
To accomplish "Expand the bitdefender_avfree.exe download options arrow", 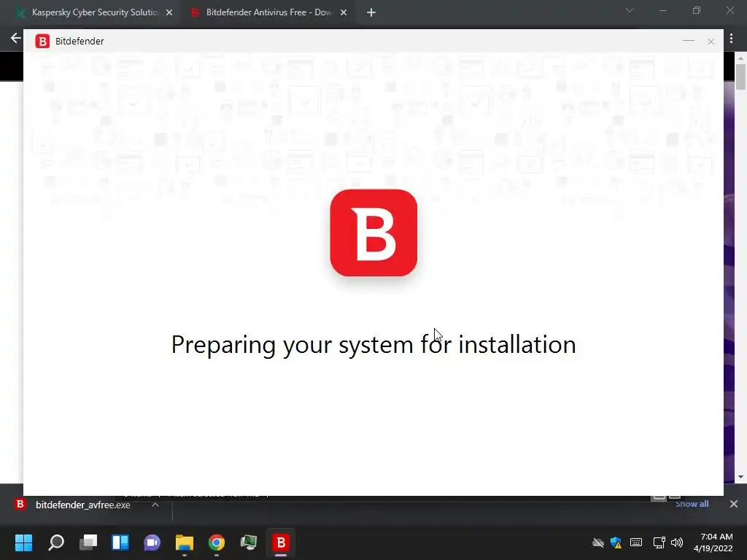I will click(155, 505).
